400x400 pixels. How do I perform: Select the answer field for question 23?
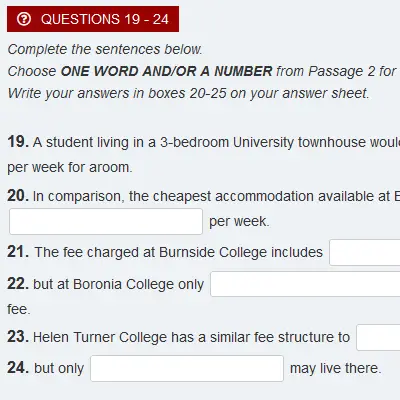point(378,337)
